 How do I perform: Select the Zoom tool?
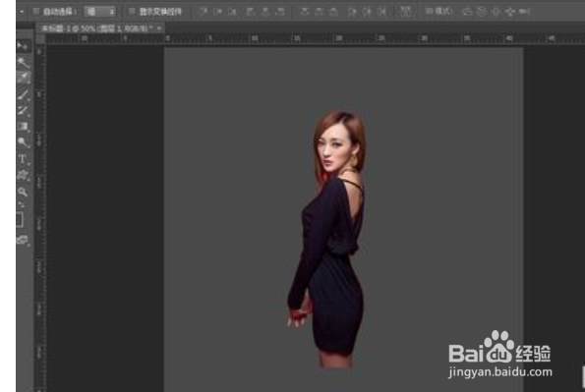point(23,192)
